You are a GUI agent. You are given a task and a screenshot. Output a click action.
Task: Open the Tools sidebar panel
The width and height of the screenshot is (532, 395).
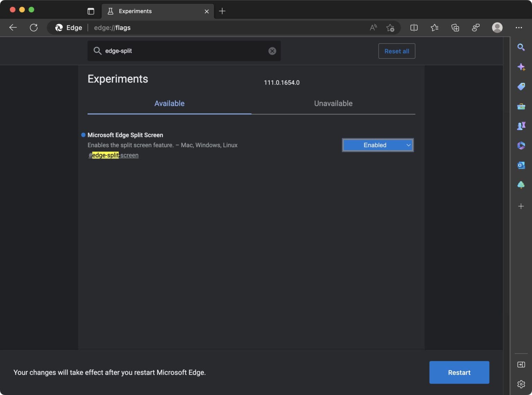tap(521, 107)
